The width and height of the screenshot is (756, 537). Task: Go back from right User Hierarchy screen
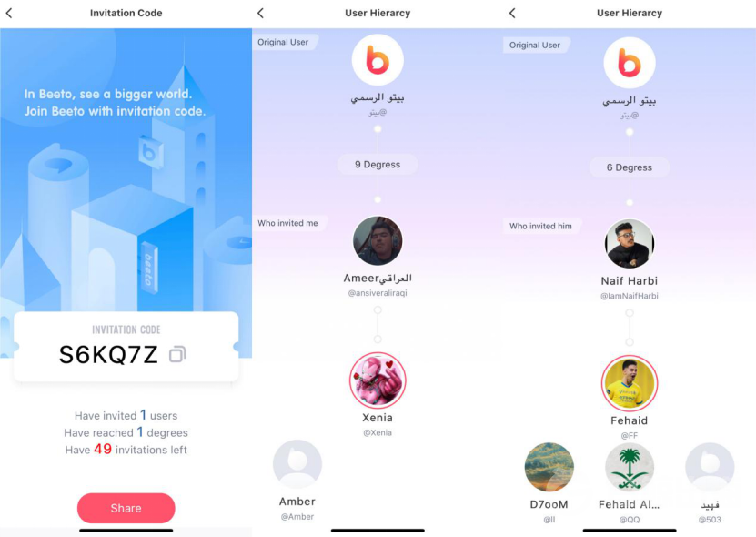(x=512, y=13)
